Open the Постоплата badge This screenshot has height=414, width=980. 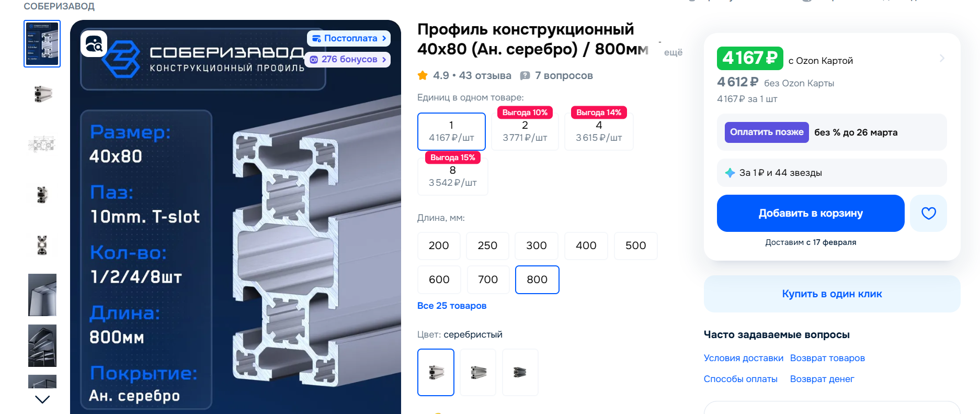[349, 38]
